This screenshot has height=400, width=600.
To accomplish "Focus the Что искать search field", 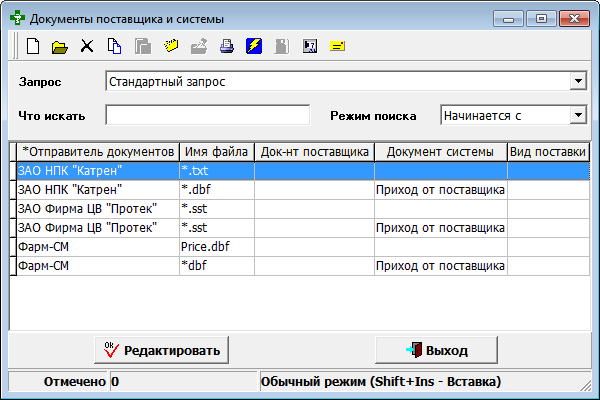I will (x=208, y=115).
